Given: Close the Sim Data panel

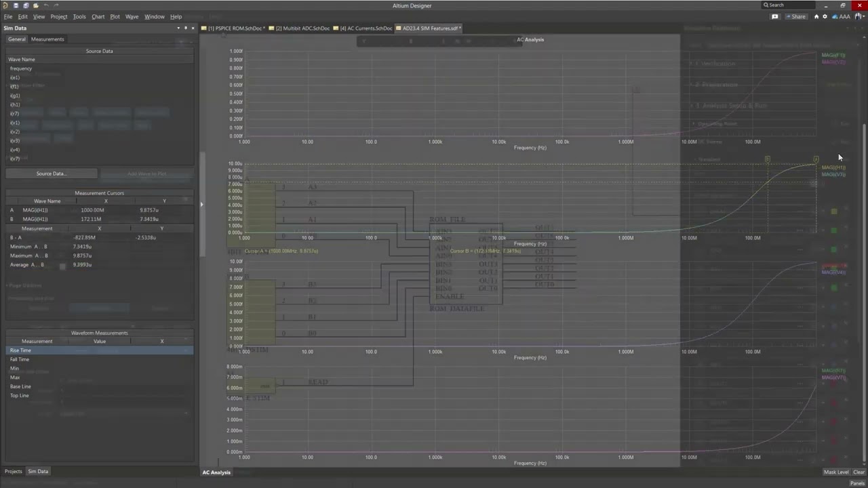Looking at the screenshot, I should [193, 28].
